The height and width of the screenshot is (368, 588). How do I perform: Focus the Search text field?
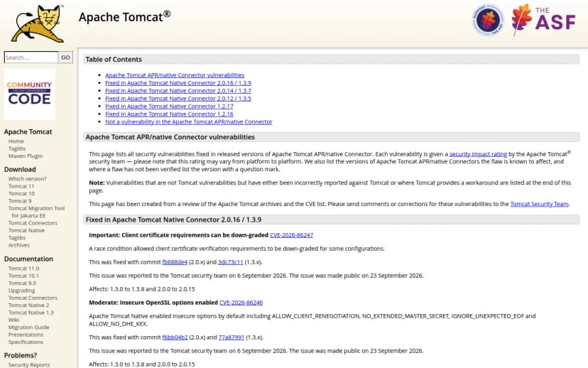point(31,58)
